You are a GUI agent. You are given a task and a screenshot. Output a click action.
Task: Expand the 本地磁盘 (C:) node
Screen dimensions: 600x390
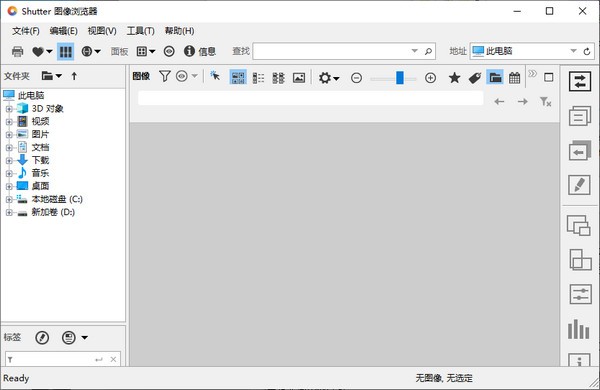[x=9, y=199]
